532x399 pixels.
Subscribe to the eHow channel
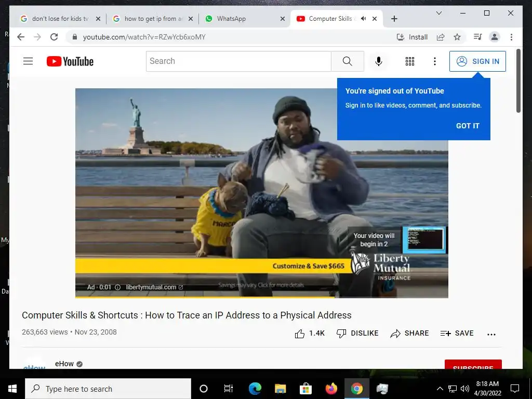pyautogui.click(x=473, y=365)
